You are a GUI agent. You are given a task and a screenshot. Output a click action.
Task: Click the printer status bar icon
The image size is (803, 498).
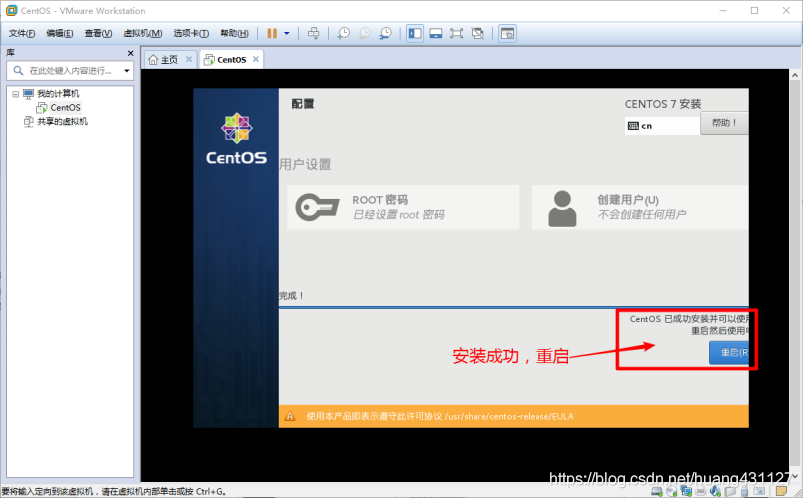pos(701,492)
